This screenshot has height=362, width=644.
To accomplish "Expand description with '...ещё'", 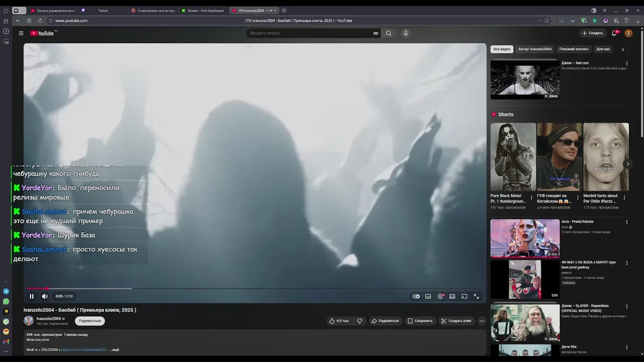I will tap(114, 349).
